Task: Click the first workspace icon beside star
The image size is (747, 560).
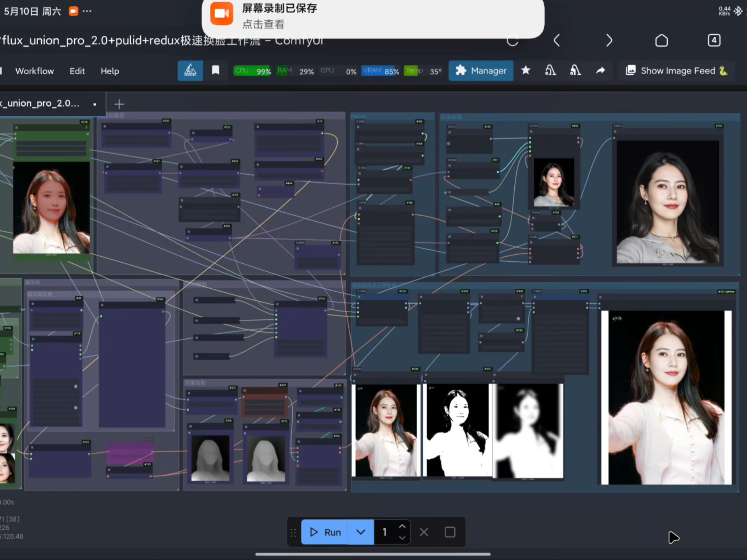Action: [551, 70]
